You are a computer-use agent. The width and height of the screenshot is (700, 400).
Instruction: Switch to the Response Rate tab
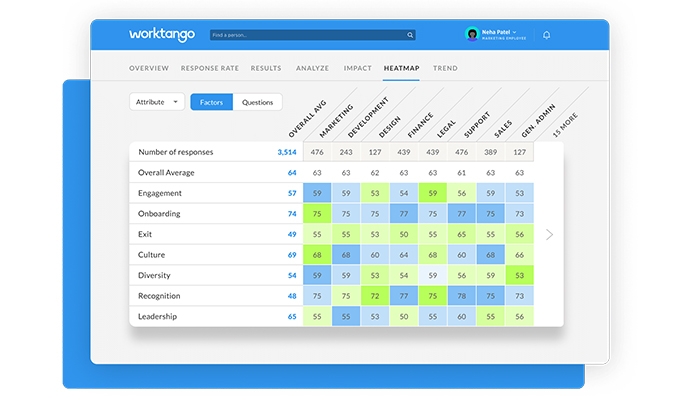pos(210,68)
